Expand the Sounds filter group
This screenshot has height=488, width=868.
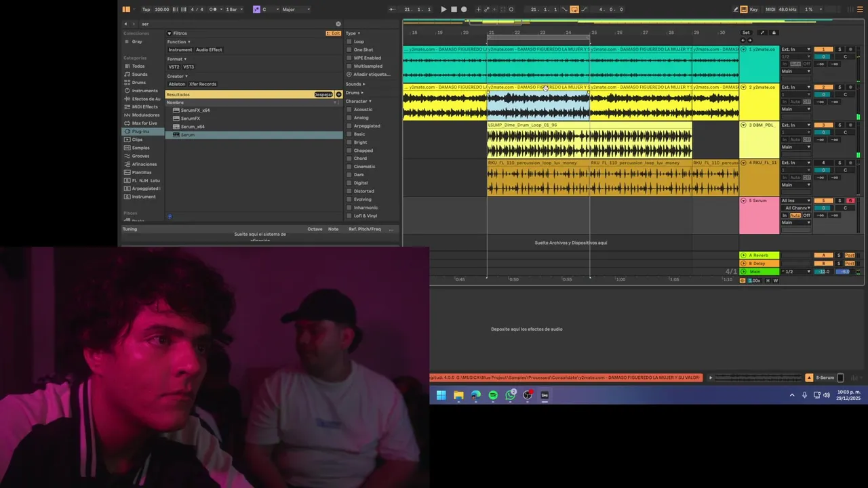355,84
